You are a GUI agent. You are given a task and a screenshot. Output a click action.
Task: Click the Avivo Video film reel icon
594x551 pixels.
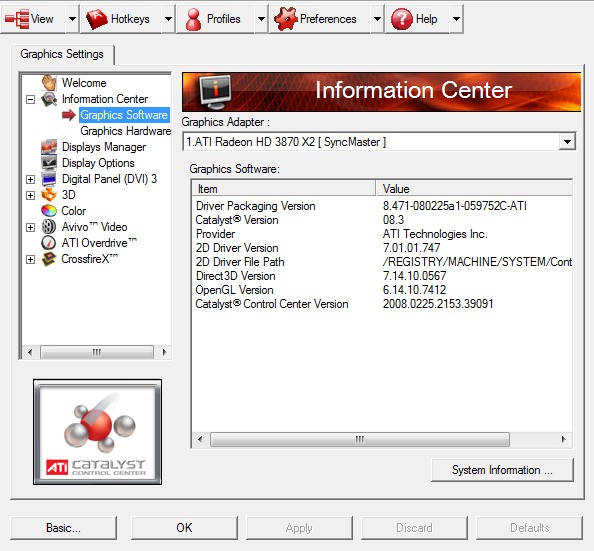(49, 227)
